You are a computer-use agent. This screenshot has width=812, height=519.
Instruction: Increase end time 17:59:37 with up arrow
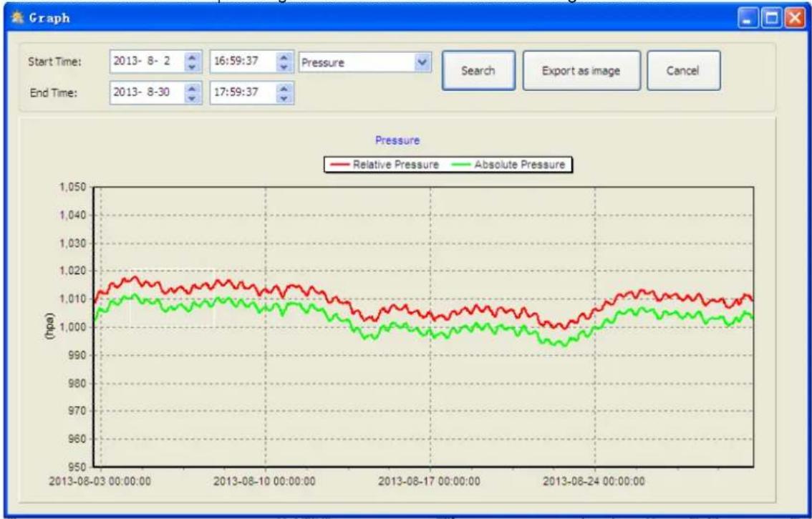click(284, 89)
